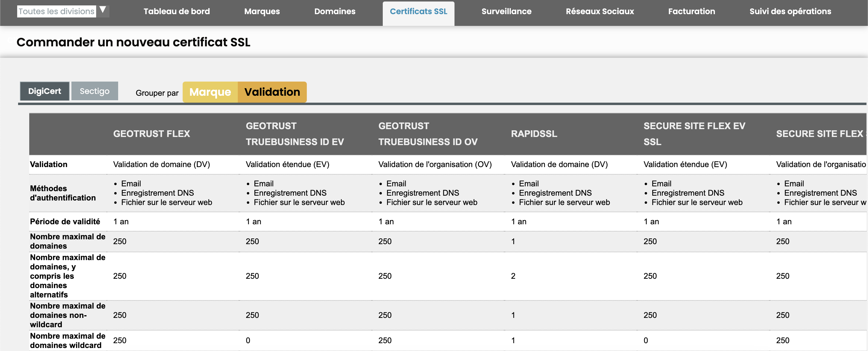The image size is (868, 351).
Task: Open the Surveillance menu
Action: tap(506, 11)
